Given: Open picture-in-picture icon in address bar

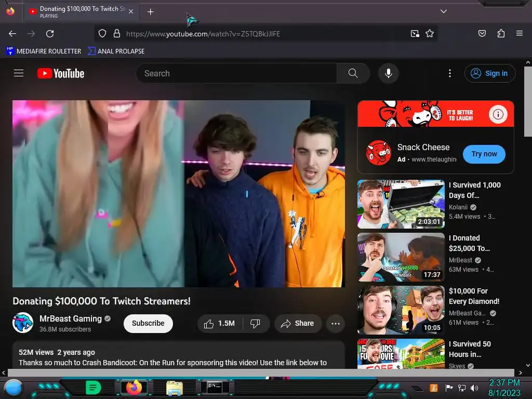Looking at the screenshot, I should [415, 34].
